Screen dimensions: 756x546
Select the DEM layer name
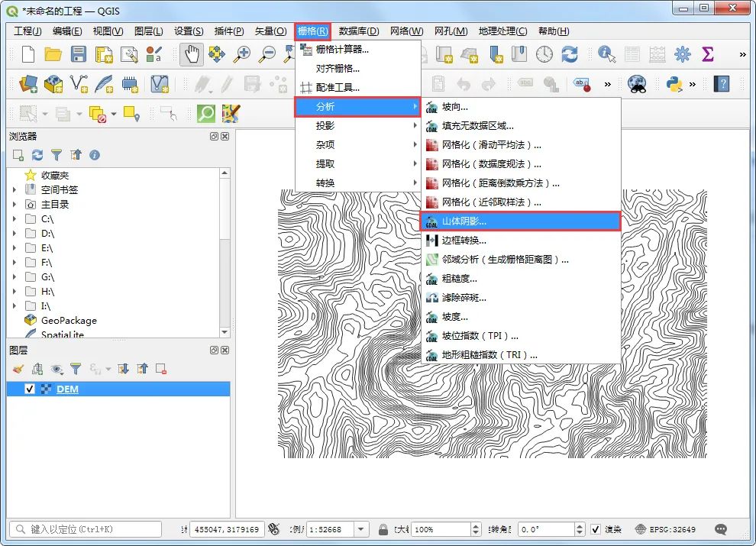tap(67, 389)
